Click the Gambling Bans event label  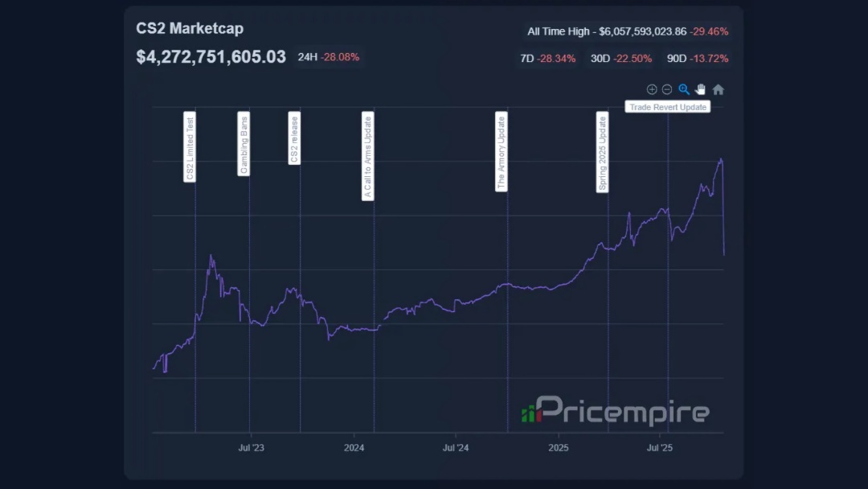click(244, 144)
